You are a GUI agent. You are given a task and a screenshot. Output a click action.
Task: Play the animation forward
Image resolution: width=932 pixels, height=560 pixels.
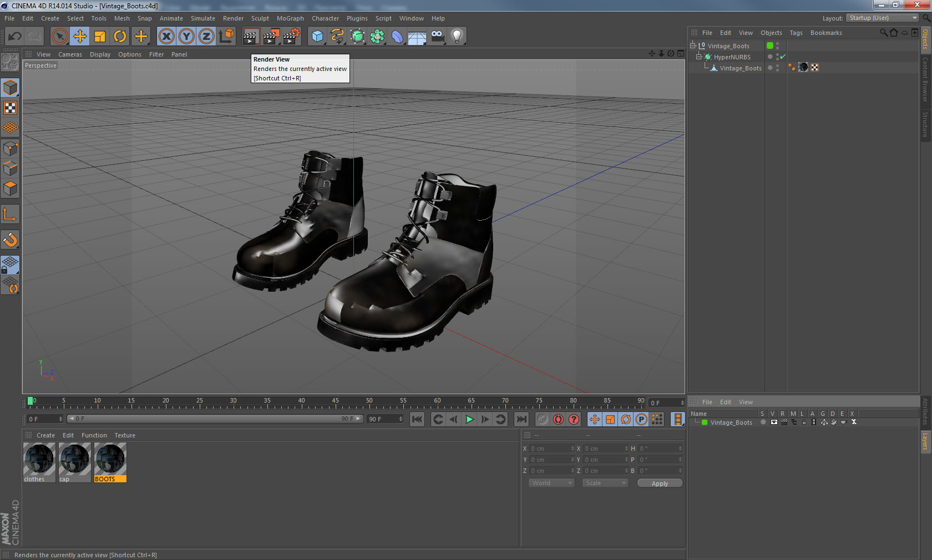[469, 419]
